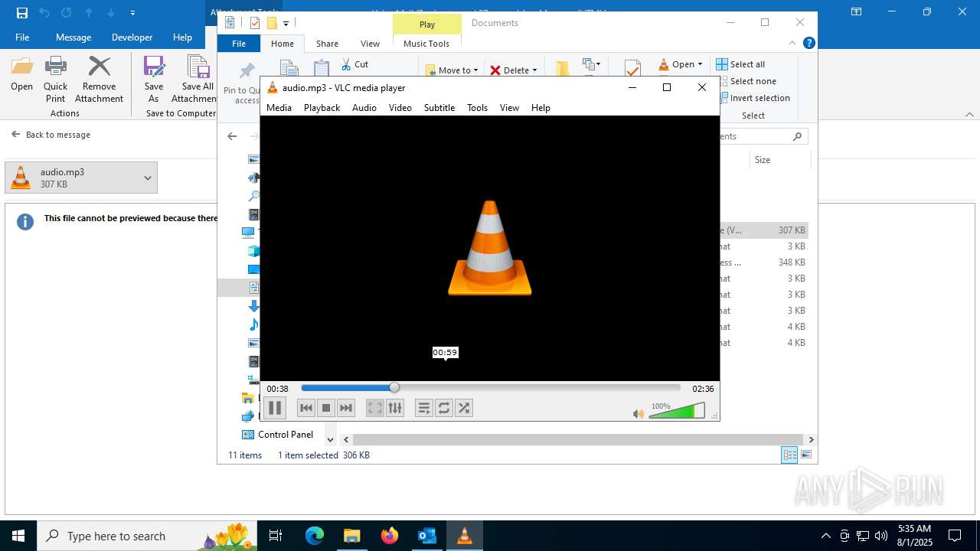Open Explorer ribbon help icon
Screen dimensions: 980x551
(x=808, y=44)
